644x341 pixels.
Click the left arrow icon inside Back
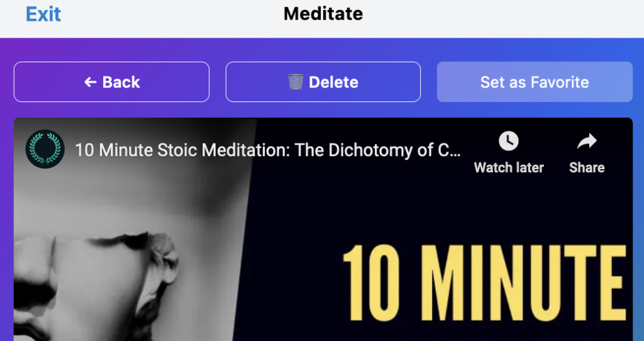coord(90,82)
